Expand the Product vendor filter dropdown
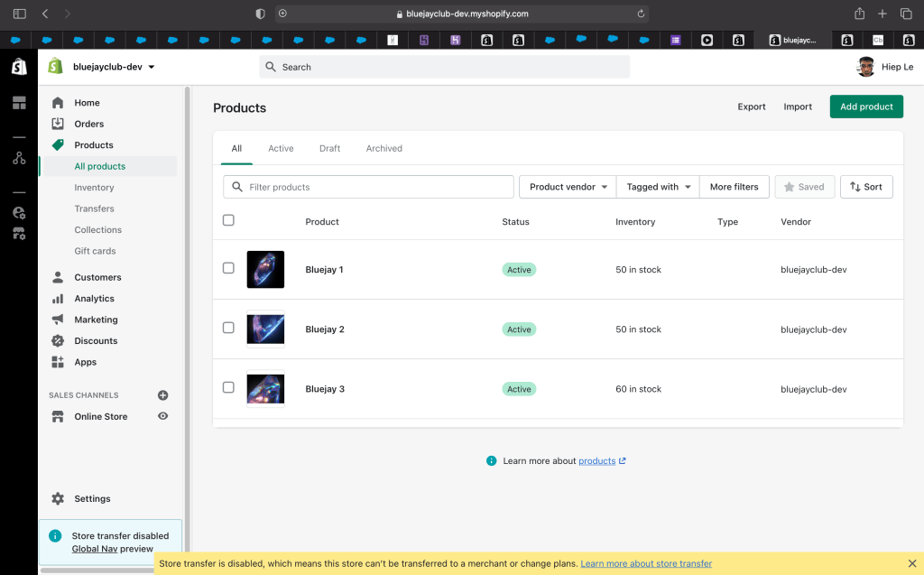Screen dimensions: 924x575 [x=568, y=187]
